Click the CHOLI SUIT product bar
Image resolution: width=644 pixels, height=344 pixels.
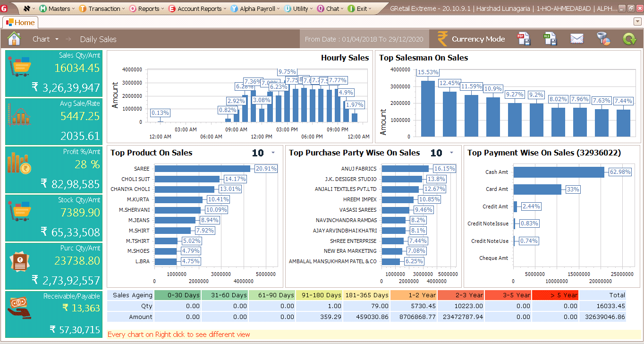point(187,179)
